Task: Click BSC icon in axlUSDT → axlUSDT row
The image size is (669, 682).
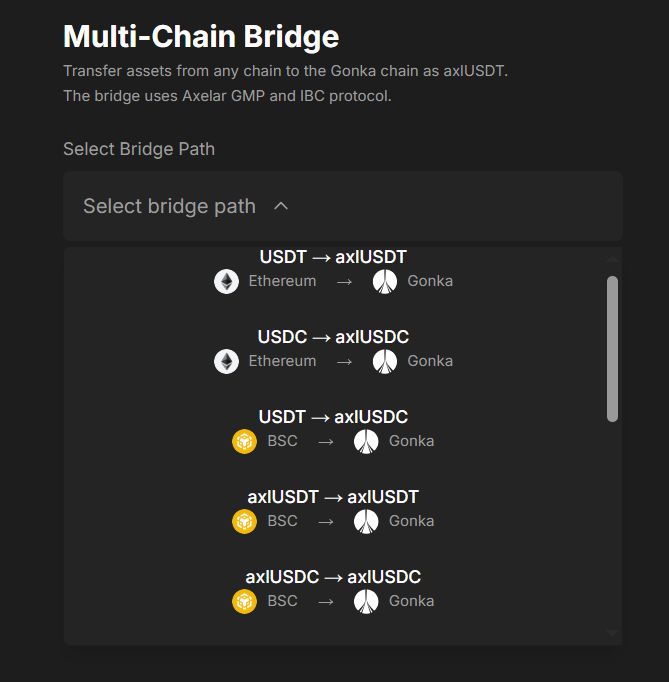Action: coord(245,521)
